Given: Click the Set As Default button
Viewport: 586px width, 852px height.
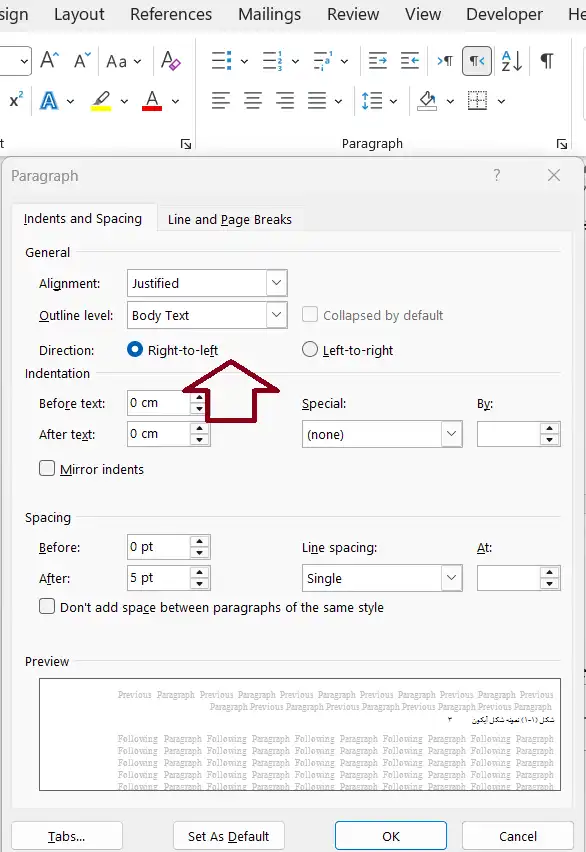Looking at the screenshot, I should [228, 836].
